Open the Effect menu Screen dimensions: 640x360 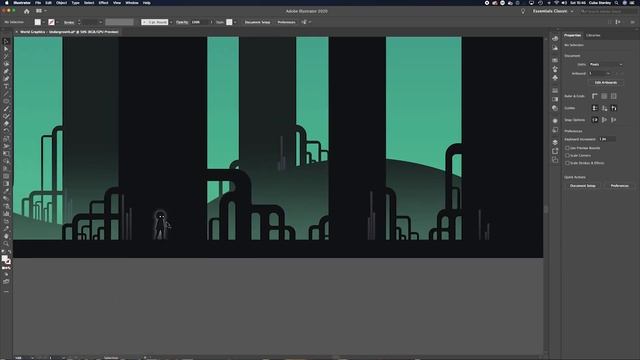[103, 3]
